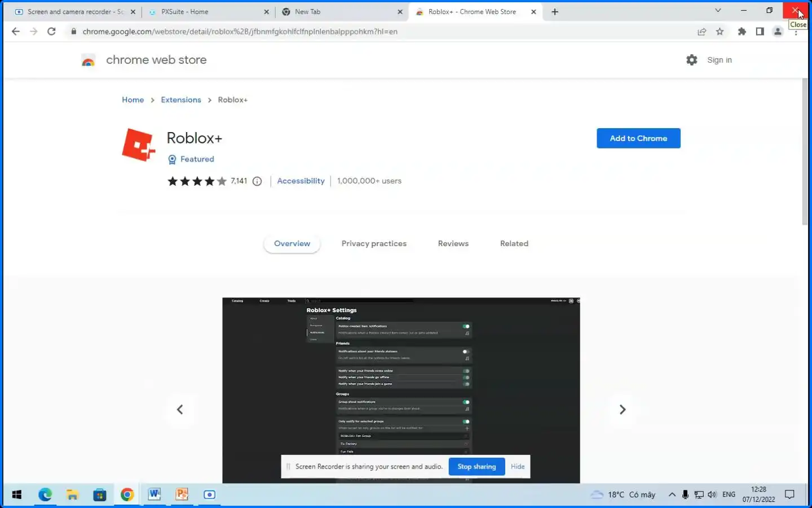
Task: Open the Chrome three-dot menu
Action: [x=796, y=33]
